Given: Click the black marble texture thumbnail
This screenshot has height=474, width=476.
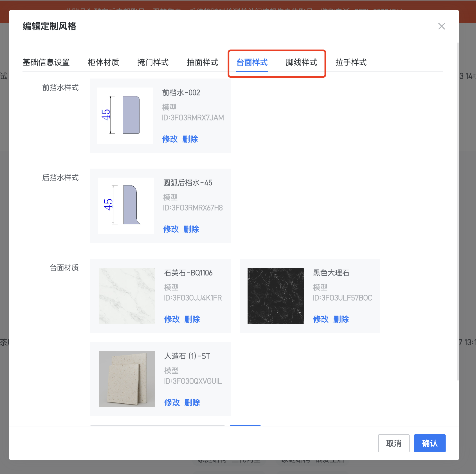Looking at the screenshot, I should click(x=275, y=296).
